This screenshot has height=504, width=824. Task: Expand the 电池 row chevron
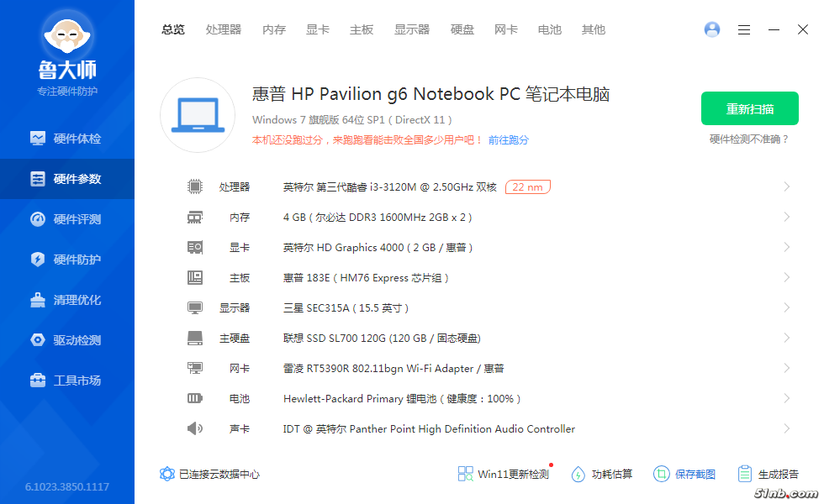coord(787,398)
